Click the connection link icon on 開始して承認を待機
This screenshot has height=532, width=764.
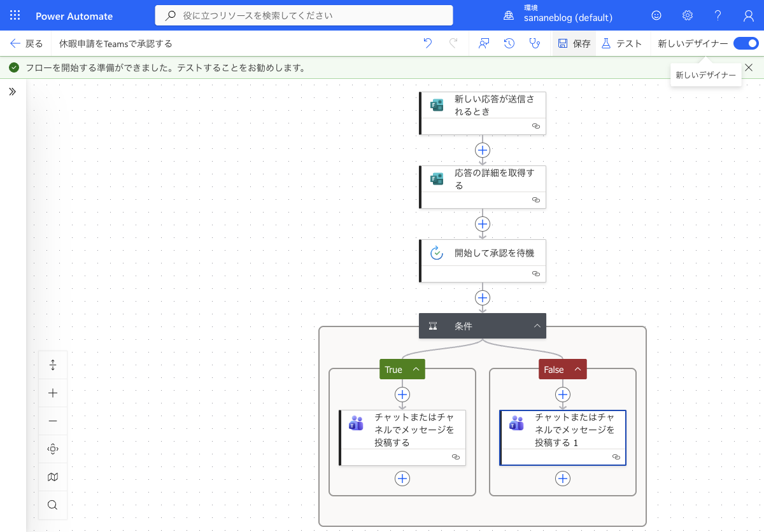click(536, 274)
